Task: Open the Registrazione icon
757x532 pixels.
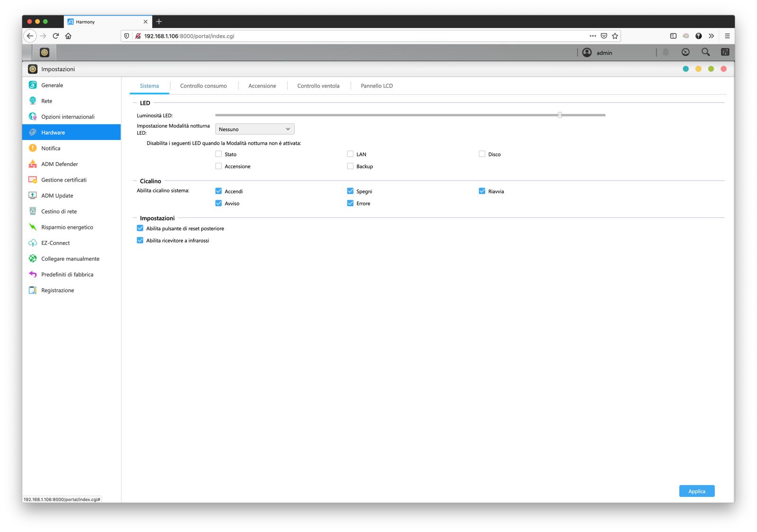Action: pos(33,290)
